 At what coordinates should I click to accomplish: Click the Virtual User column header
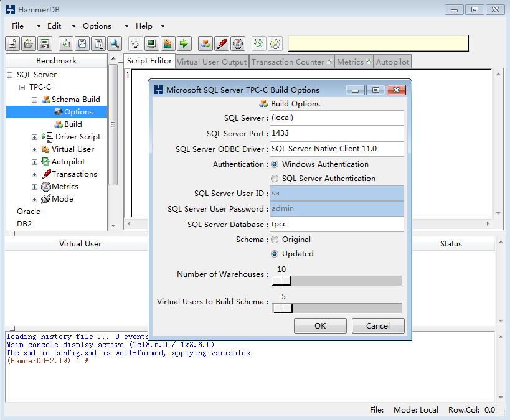(80, 244)
